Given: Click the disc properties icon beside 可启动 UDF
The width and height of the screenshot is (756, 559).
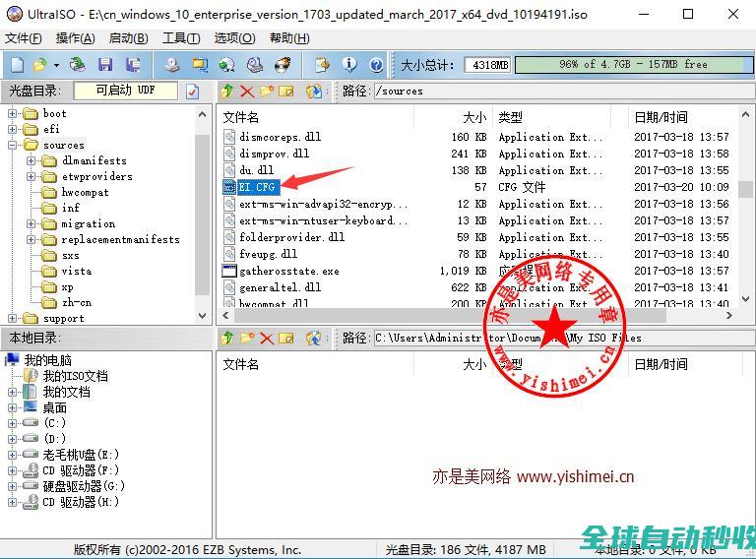Looking at the screenshot, I should click(x=192, y=91).
